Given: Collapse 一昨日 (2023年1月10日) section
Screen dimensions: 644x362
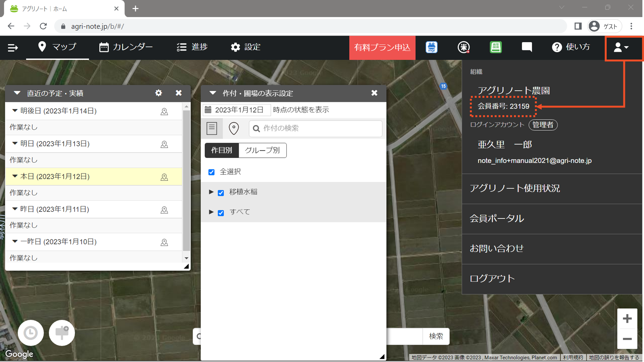Looking at the screenshot, I should (14, 242).
